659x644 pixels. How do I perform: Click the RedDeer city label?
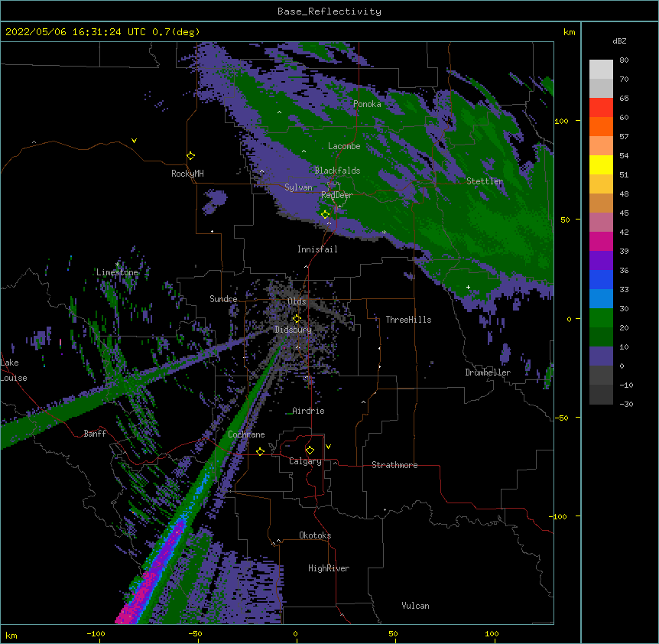[337, 195]
